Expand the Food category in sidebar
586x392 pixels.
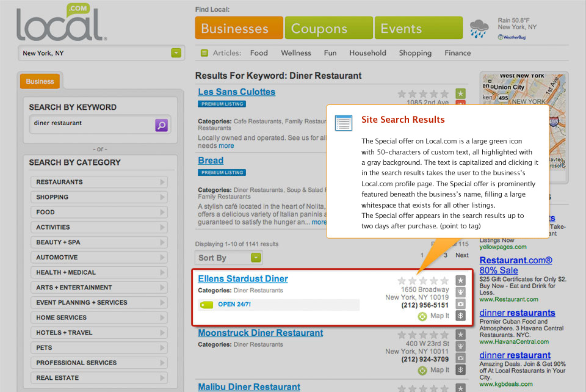tap(99, 212)
